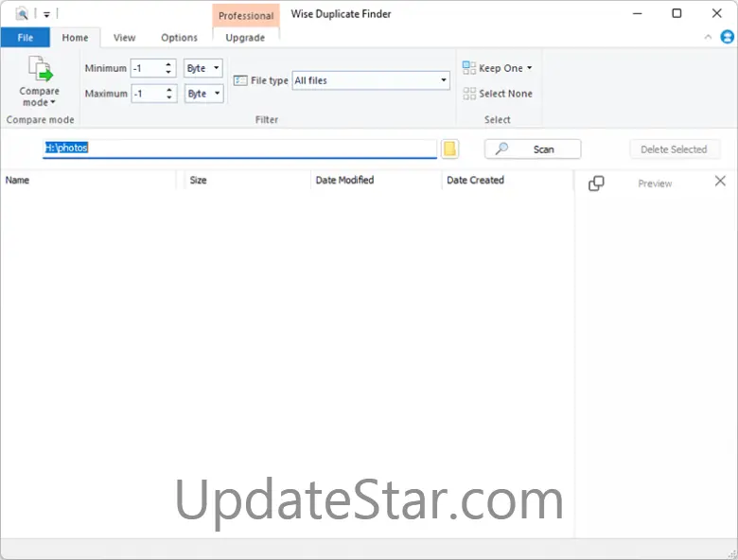Open the File type All files dropdown
This screenshot has height=560, width=738.
click(x=371, y=80)
